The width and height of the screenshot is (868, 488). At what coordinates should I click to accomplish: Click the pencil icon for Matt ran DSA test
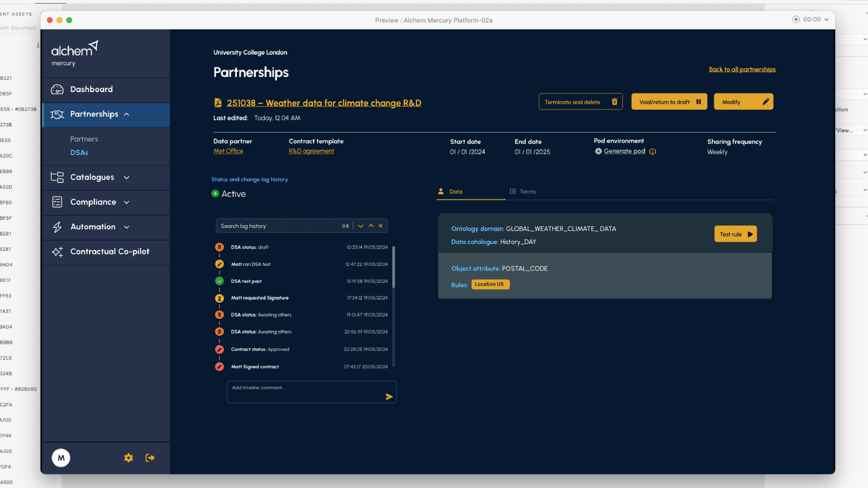point(219,264)
